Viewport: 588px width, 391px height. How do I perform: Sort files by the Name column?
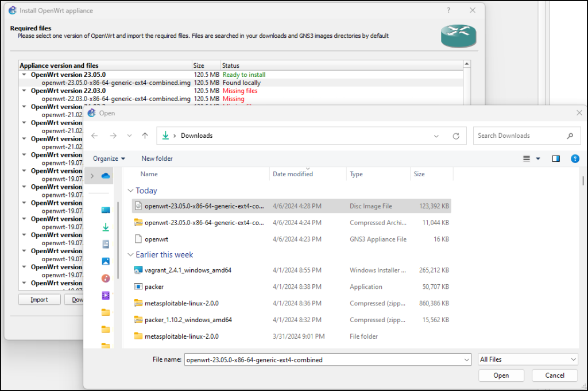[x=149, y=174]
